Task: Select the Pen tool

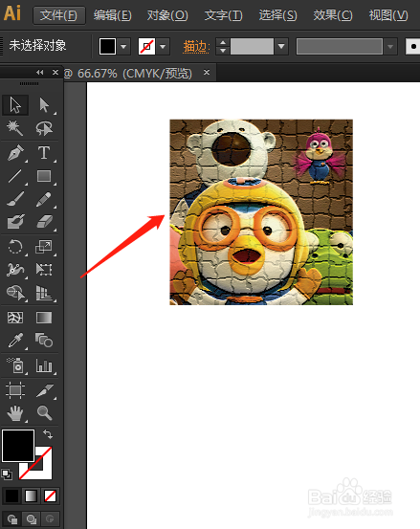Action: (15, 152)
